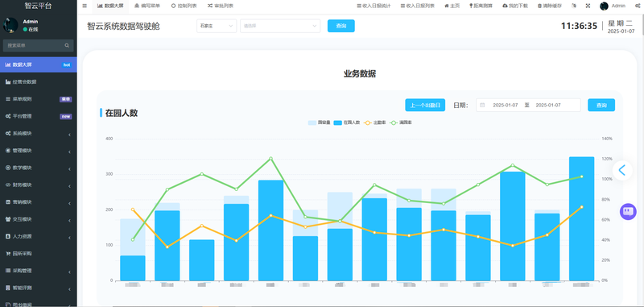Click 清除缓存 trash icon link

[x=550, y=6]
